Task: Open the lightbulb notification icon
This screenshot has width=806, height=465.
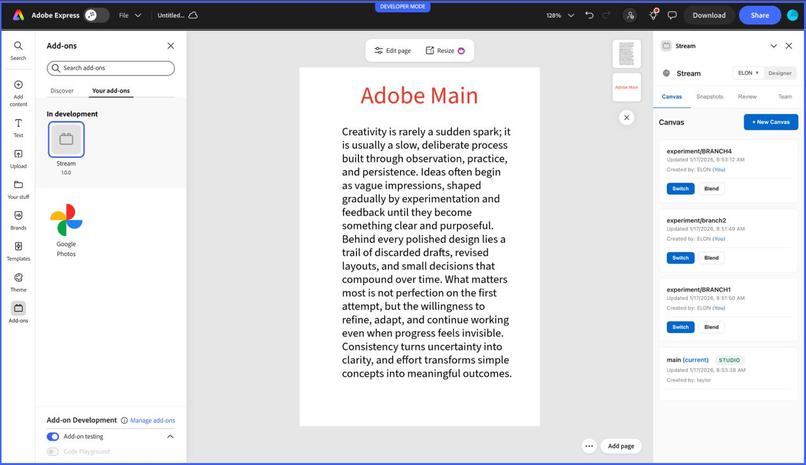Action: (653, 15)
